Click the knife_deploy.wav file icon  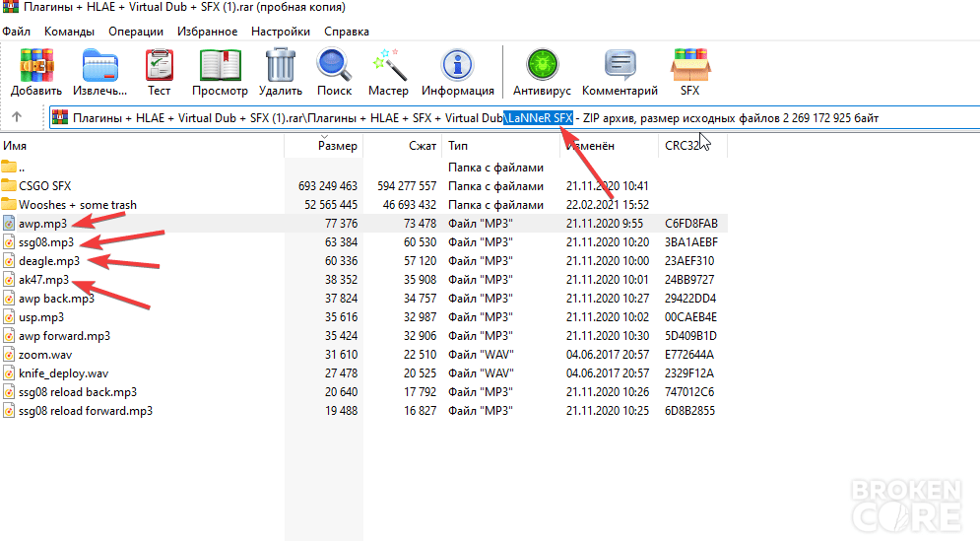coord(9,373)
